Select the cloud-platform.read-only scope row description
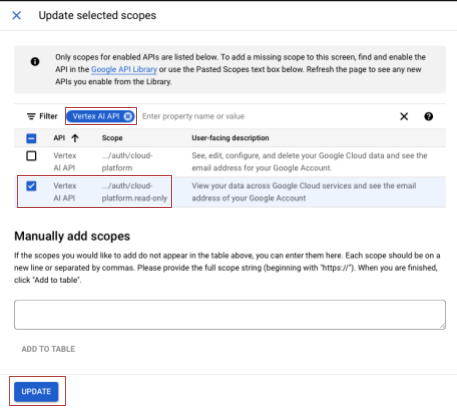The height and width of the screenshot is (409, 457). tap(304, 192)
